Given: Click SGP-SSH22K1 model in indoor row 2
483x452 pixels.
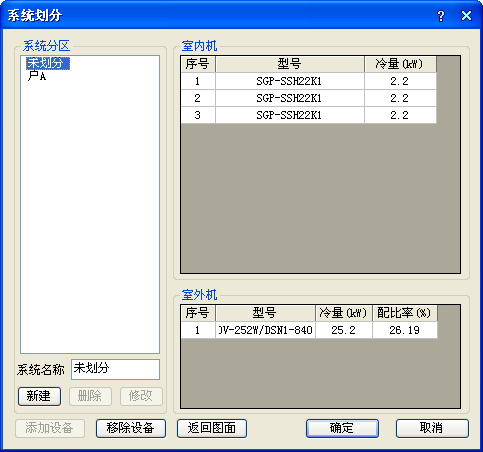Looking at the screenshot, I should coord(290,98).
